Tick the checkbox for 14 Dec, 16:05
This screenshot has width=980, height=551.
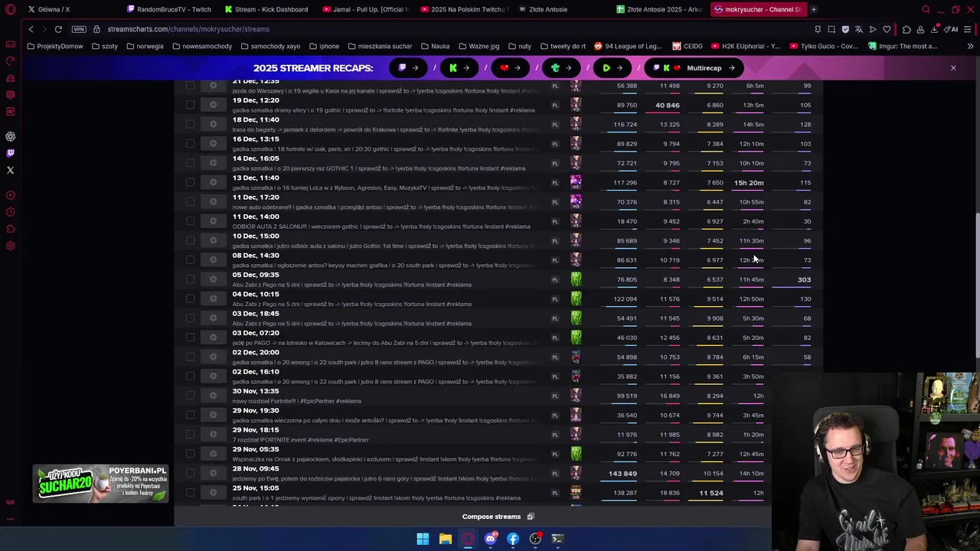coord(190,163)
